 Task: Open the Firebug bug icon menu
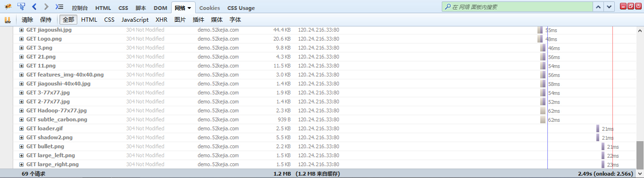(x=8, y=7)
